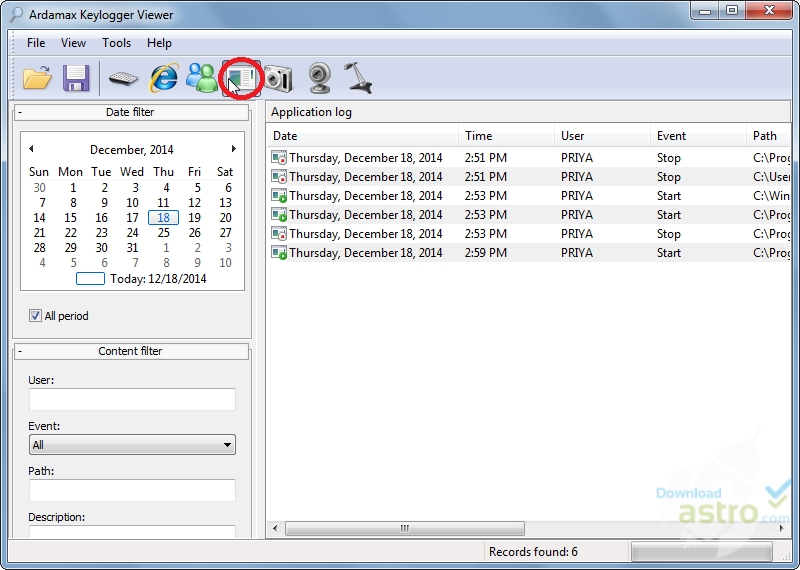The height and width of the screenshot is (570, 800).
Task: Click Stop event icon of first 2:51 PM row
Action: click(279, 158)
